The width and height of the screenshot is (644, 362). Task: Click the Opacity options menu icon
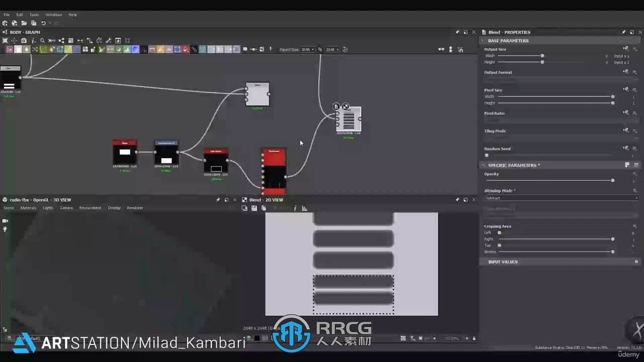[x=635, y=174]
